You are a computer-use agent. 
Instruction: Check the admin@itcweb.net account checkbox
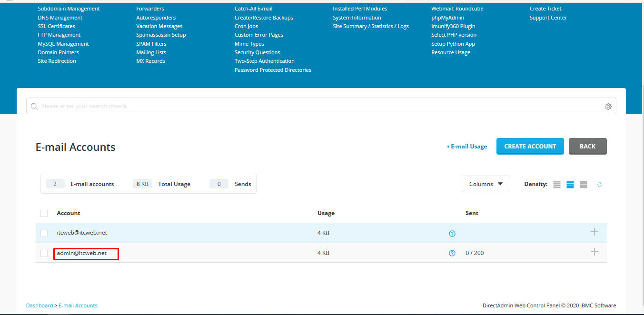coord(44,253)
